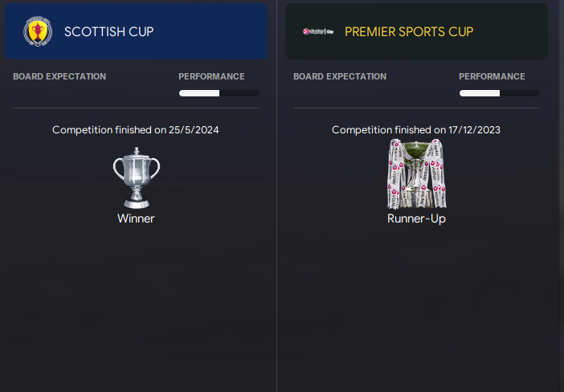Click the Scottish Cup crest icon
Image resolution: width=564 pixels, height=392 pixels.
click(37, 31)
